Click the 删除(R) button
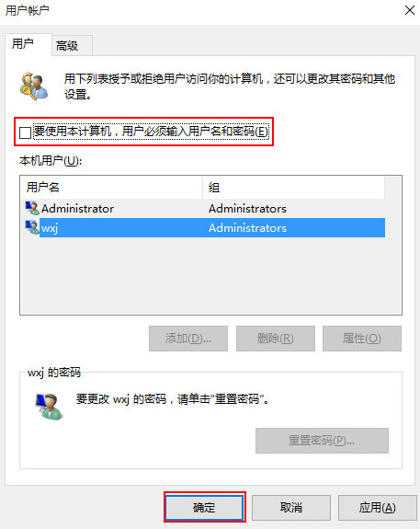The width and height of the screenshot is (420, 529). [x=275, y=339]
